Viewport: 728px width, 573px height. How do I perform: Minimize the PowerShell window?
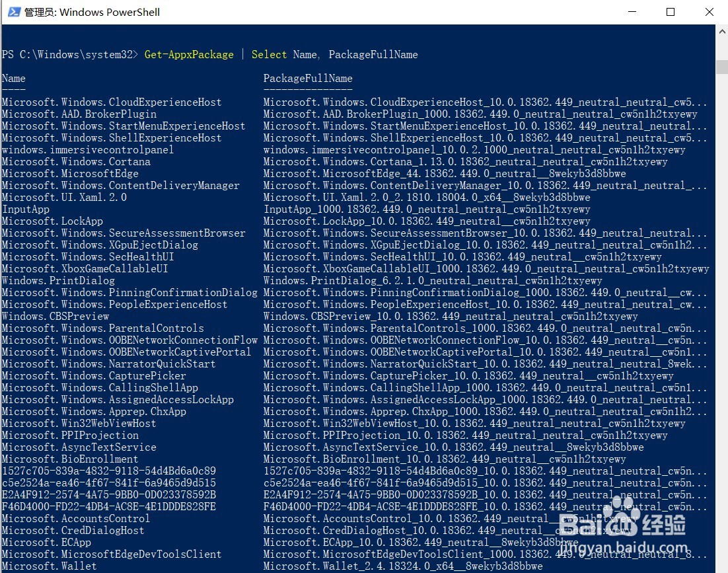632,12
